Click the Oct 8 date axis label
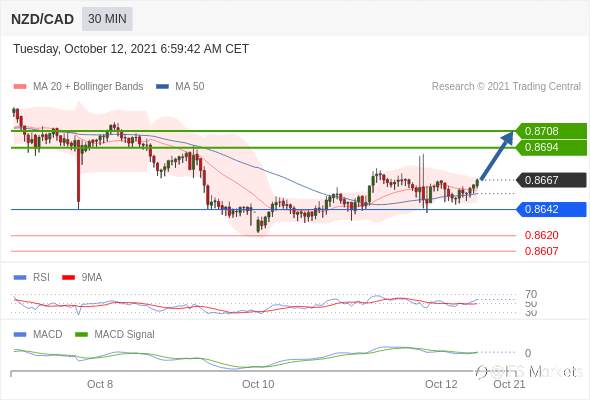590x400 pixels. pos(100,384)
